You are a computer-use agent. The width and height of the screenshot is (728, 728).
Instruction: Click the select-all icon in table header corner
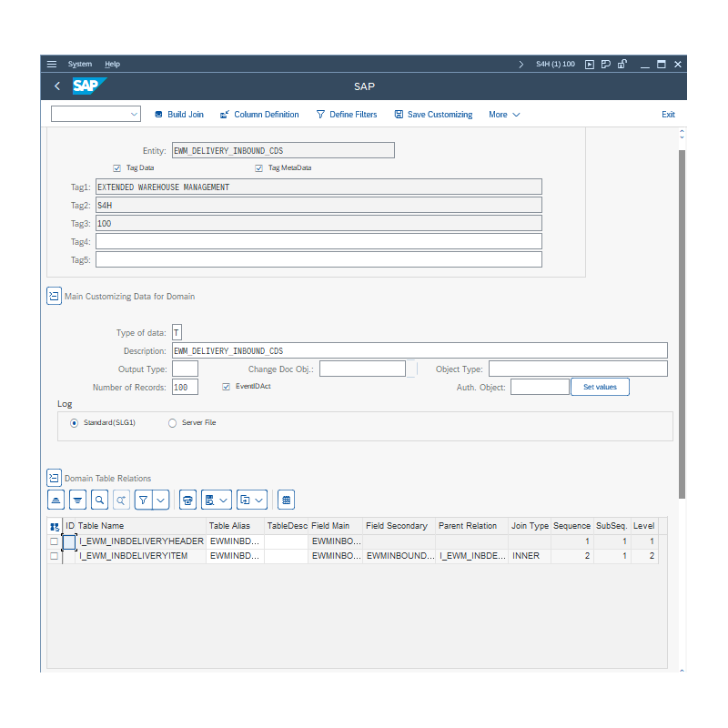(x=55, y=526)
